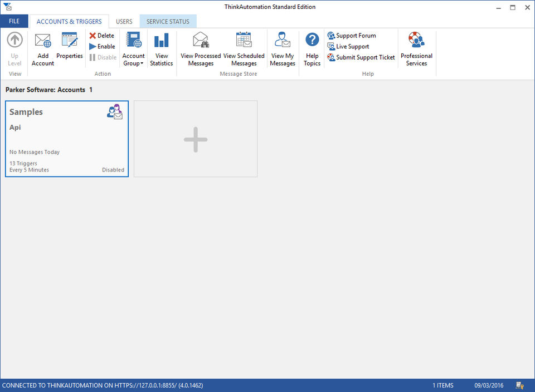Select the Samples account card

[x=67, y=139]
